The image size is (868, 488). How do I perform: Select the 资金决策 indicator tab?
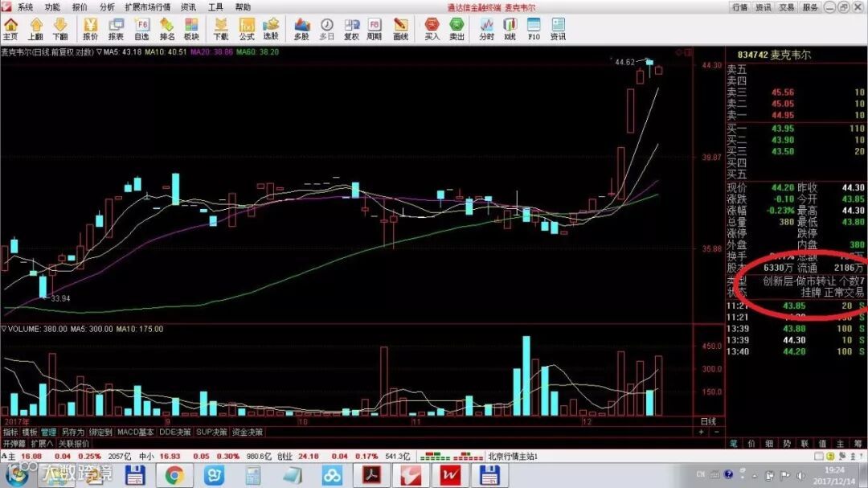tap(248, 432)
